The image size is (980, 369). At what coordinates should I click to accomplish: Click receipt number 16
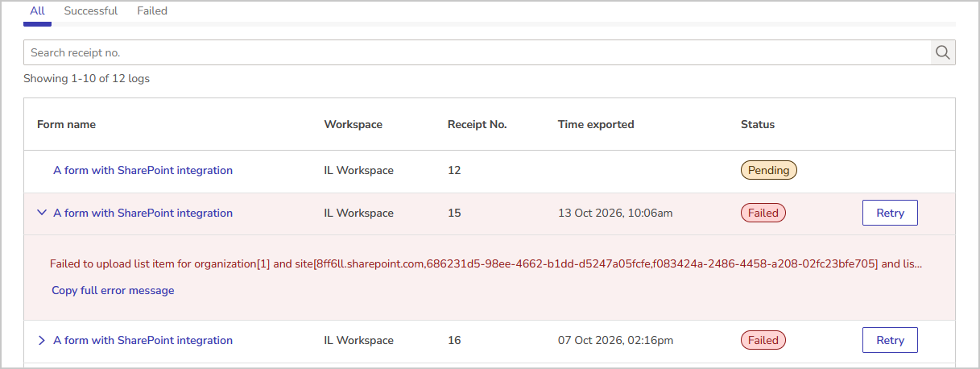pos(454,341)
